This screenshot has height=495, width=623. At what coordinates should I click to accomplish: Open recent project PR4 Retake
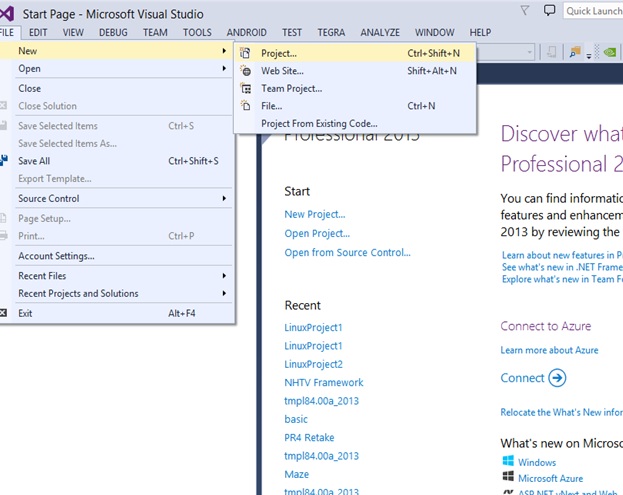click(309, 437)
